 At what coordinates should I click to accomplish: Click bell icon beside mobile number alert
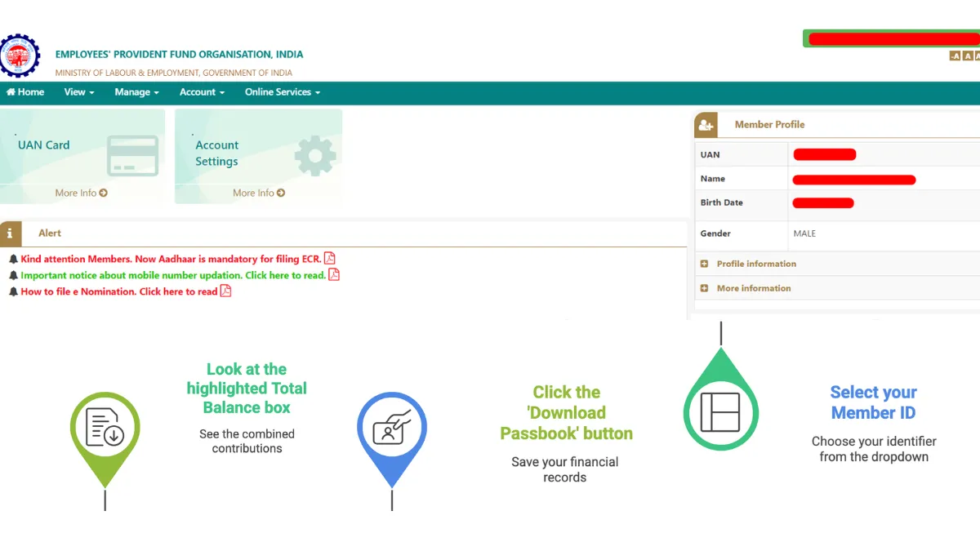pos(13,275)
